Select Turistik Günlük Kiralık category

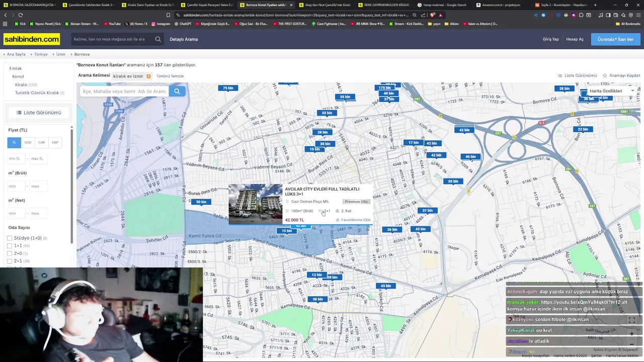pyautogui.click(x=39, y=93)
